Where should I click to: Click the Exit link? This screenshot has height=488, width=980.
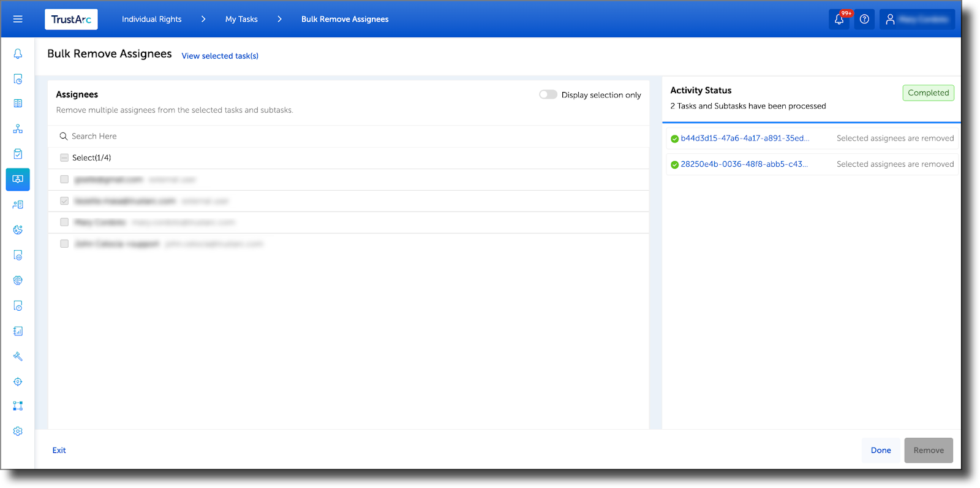(59, 450)
